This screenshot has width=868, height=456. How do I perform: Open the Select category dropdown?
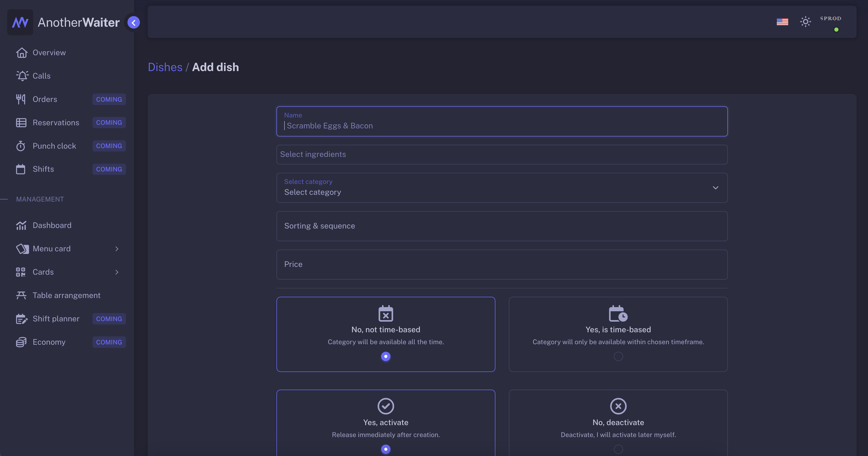coord(502,188)
